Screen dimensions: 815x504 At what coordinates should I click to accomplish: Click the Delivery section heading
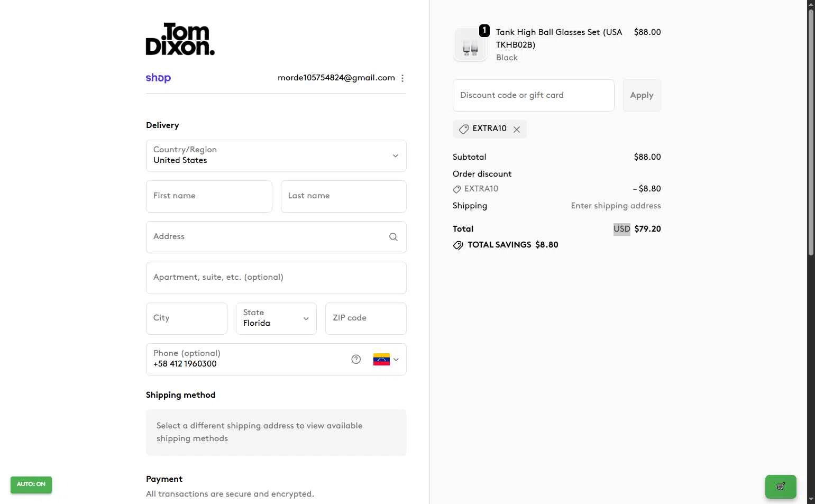tap(162, 125)
